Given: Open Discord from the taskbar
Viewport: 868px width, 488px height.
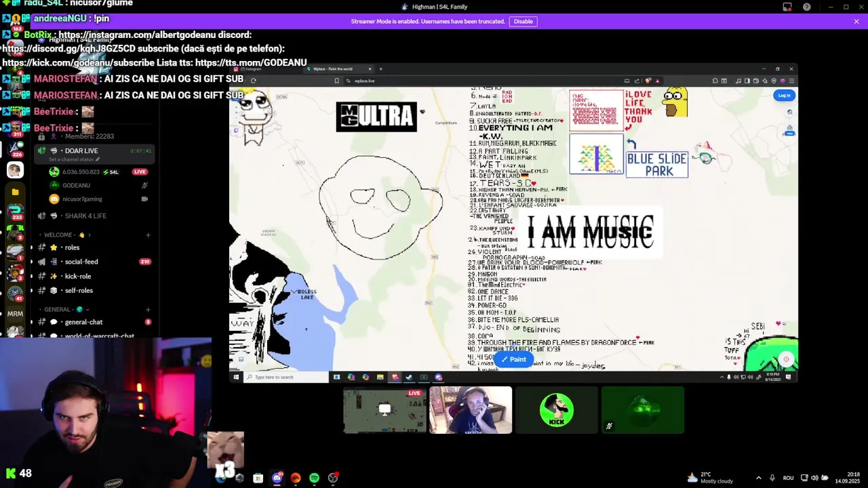Looking at the screenshot, I should [x=277, y=478].
